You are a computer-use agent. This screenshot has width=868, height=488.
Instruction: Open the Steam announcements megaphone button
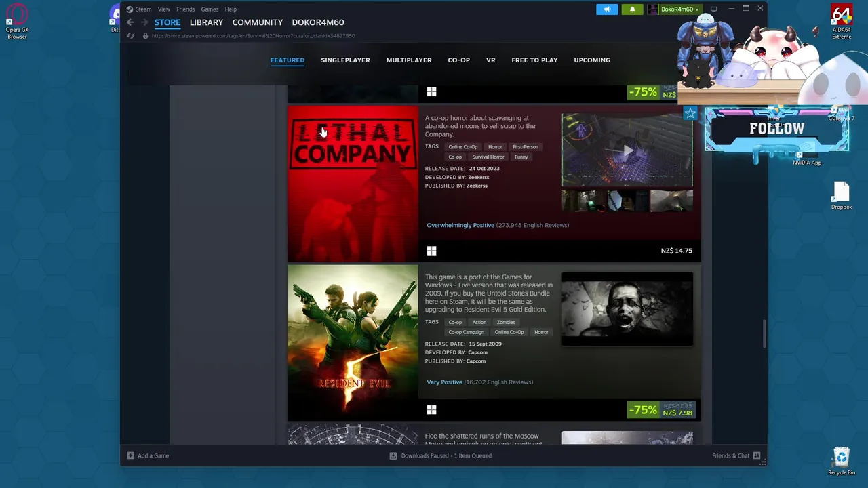(x=607, y=9)
